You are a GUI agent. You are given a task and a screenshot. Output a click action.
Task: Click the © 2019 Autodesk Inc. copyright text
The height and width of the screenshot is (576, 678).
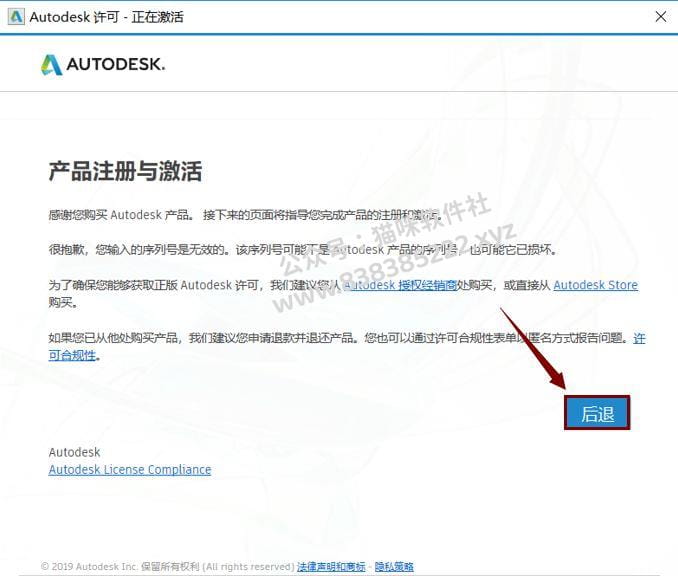click(167, 566)
